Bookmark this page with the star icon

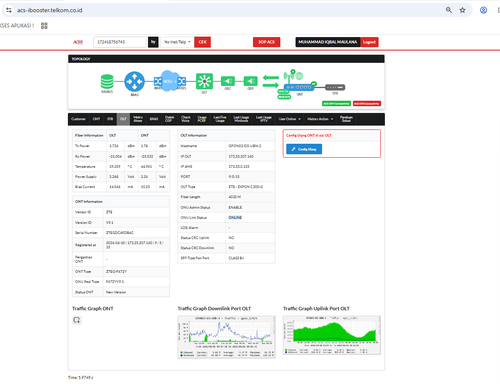click(x=462, y=10)
